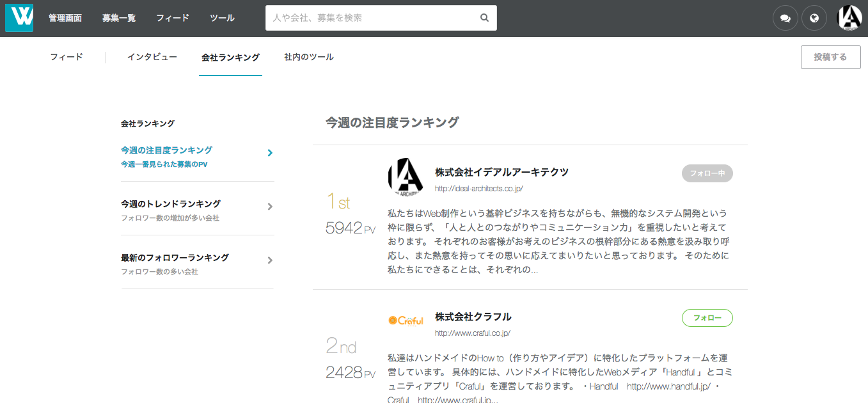The width and height of the screenshot is (868, 403).
Task: Open the Craful company logo
Action: pyautogui.click(x=406, y=320)
